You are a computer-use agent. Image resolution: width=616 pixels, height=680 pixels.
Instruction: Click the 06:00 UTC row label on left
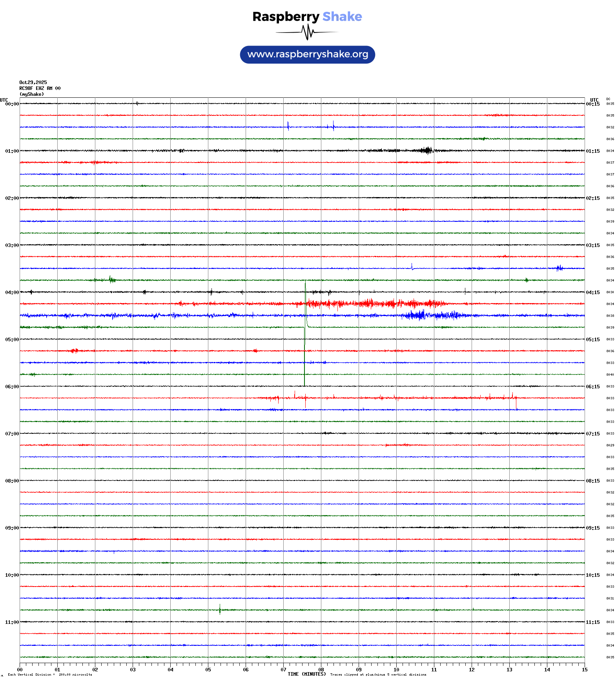[12, 387]
